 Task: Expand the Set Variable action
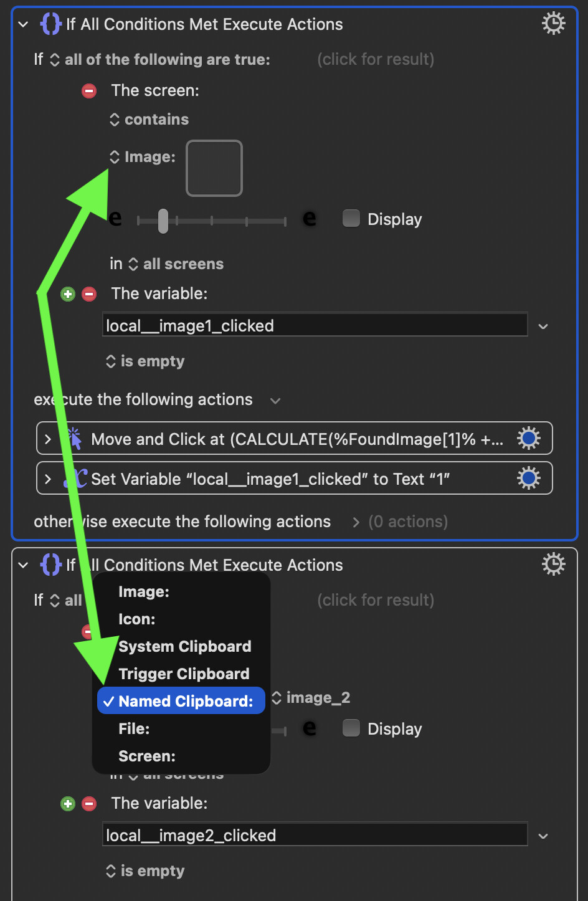pyautogui.click(x=48, y=479)
